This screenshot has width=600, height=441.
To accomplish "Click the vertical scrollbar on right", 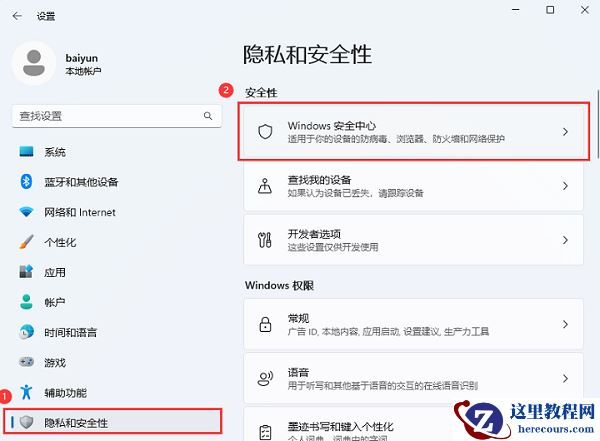I will [x=598, y=124].
